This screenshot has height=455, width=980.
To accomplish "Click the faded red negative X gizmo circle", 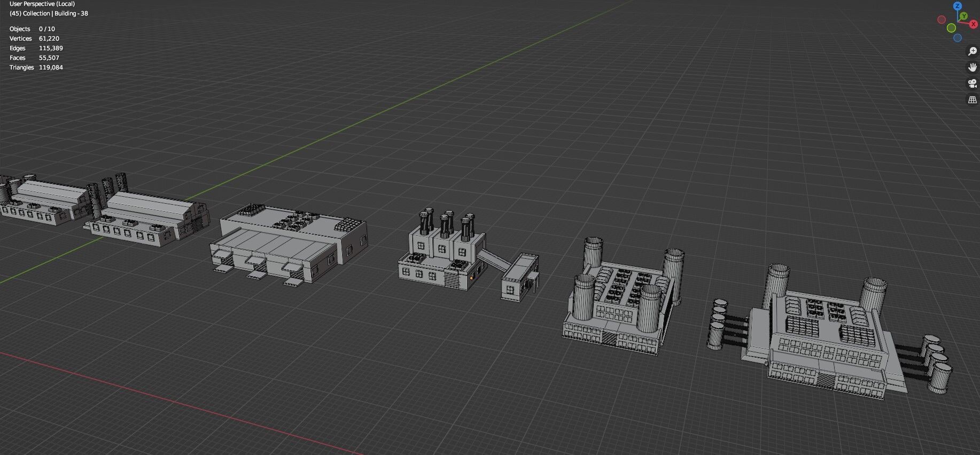I will (x=942, y=20).
